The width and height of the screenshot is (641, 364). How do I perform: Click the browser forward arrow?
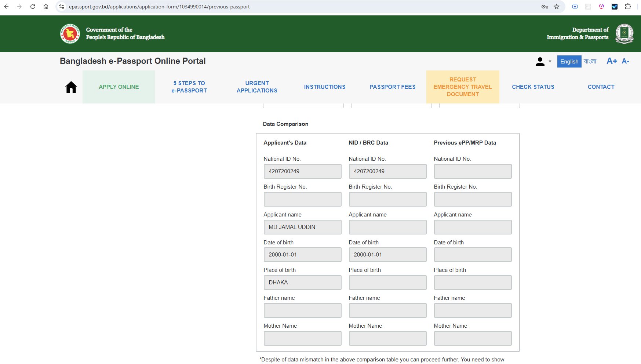pos(19,7)
